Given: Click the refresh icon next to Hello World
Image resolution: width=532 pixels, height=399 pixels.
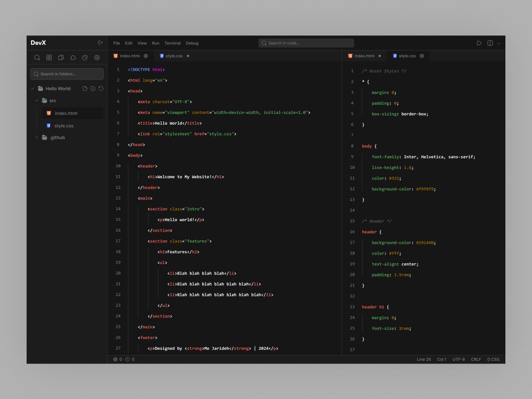Looking at the screenshot, I should tap(101, 89).
